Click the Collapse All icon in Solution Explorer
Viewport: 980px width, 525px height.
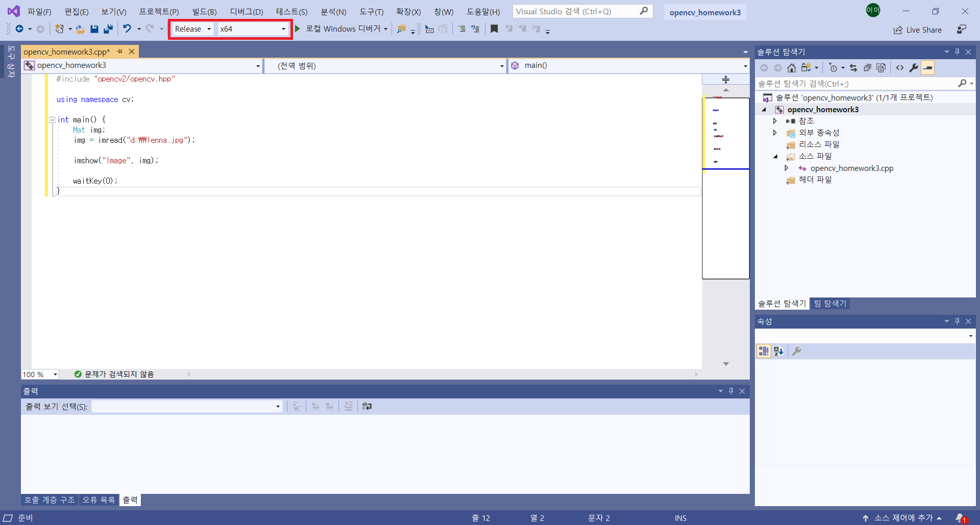(x=867, y=68)
